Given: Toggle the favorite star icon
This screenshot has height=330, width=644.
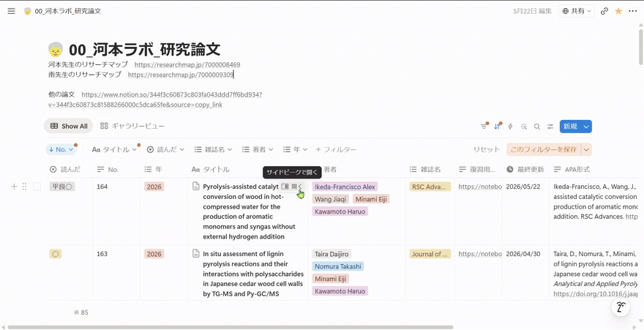Looking at the screenshot, I should coord(618,11).
